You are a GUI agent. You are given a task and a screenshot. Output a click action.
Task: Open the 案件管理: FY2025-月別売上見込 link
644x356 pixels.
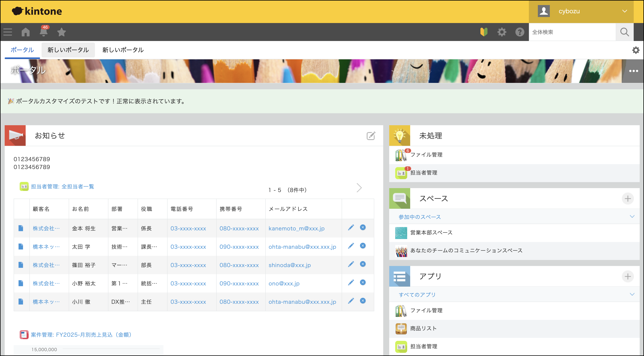(x=81, y=335)
